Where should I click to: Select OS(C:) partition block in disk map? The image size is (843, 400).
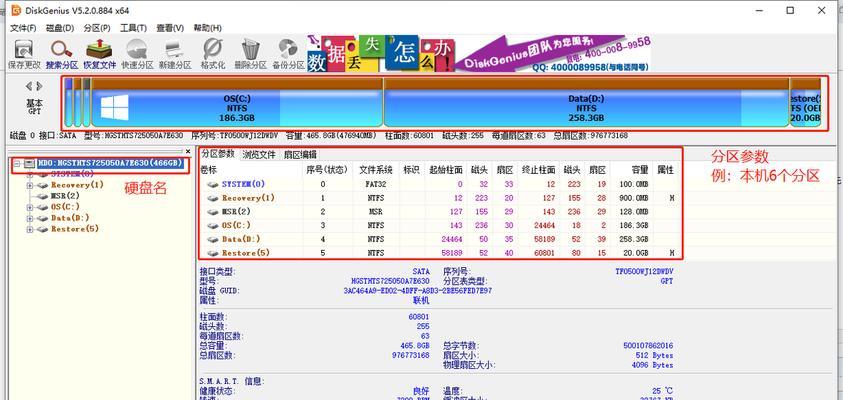[237, 102]
